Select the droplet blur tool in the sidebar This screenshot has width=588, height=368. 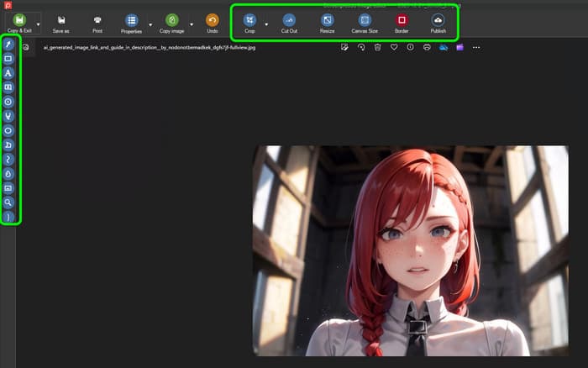coord(8,174)
